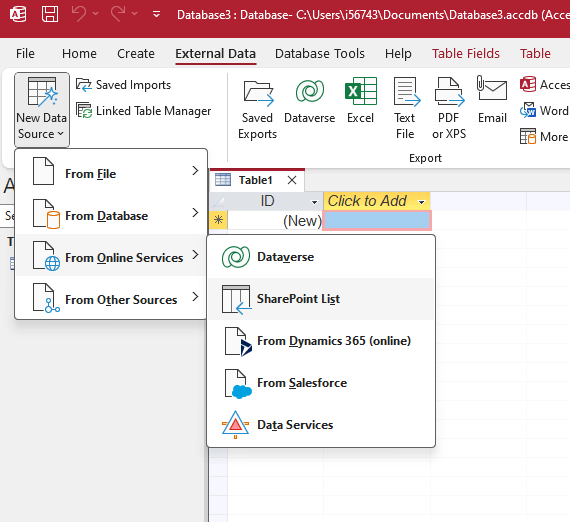This screenshot has width=570, height=522.
Task: Open Saved Exports in the ribbon
Action: pos(257,109)
